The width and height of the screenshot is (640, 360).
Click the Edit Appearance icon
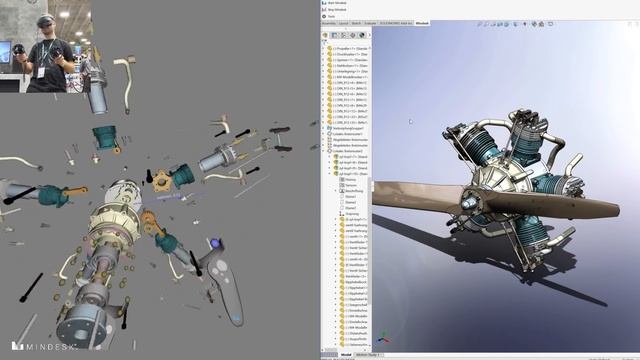pyautogui.click(x=534, y=24)
